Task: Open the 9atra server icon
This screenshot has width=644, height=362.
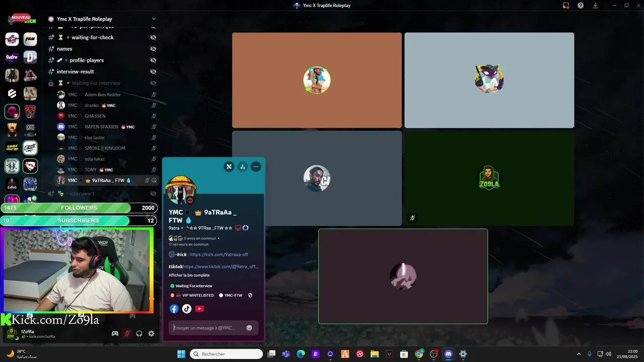Action: pyautogui.click(x=12, y=57)
